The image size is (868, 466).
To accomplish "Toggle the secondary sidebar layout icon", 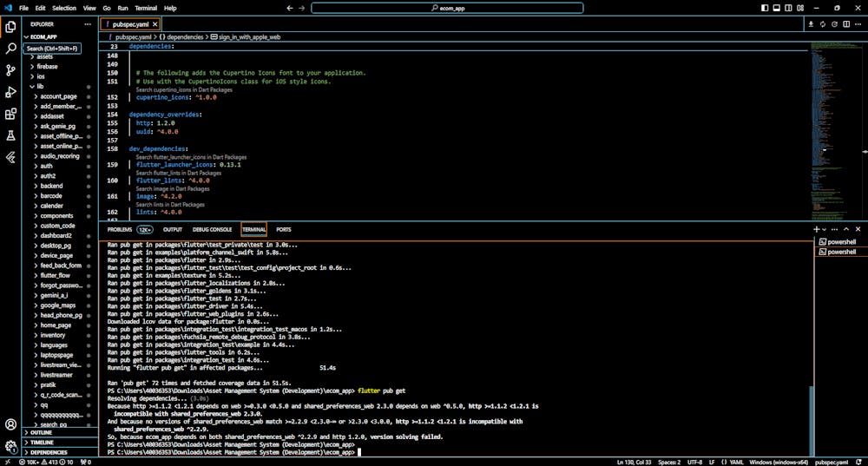I will tap(788, 8).
